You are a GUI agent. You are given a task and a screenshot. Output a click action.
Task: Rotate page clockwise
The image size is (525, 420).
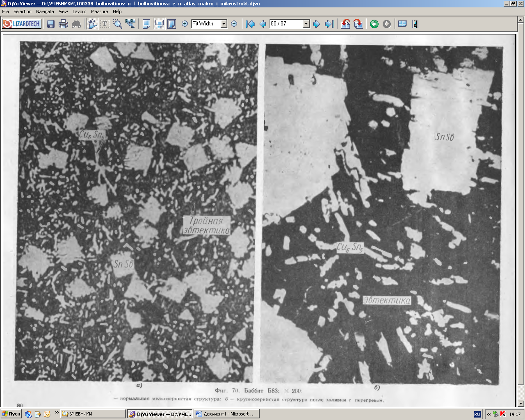358,24
